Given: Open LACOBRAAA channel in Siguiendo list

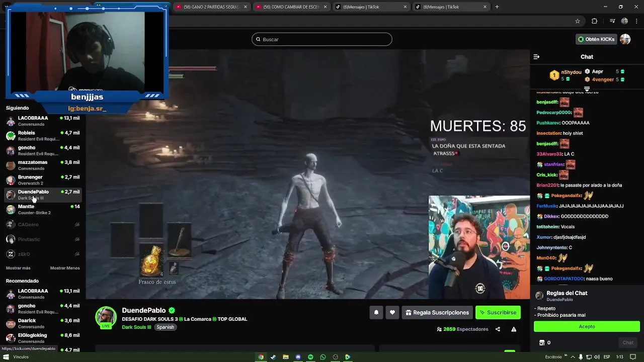Looking at the screenshot, I should coord(43,121).
